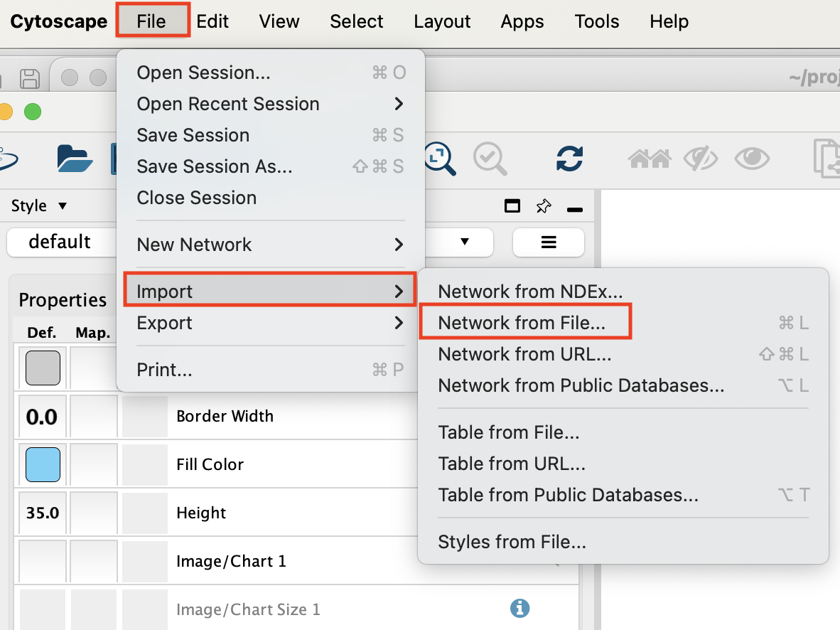Select Table from File import option

[509, 432]
